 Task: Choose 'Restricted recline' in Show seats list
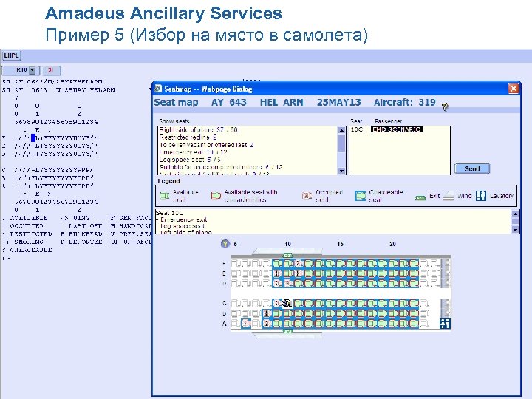click(x=188, y=137)
